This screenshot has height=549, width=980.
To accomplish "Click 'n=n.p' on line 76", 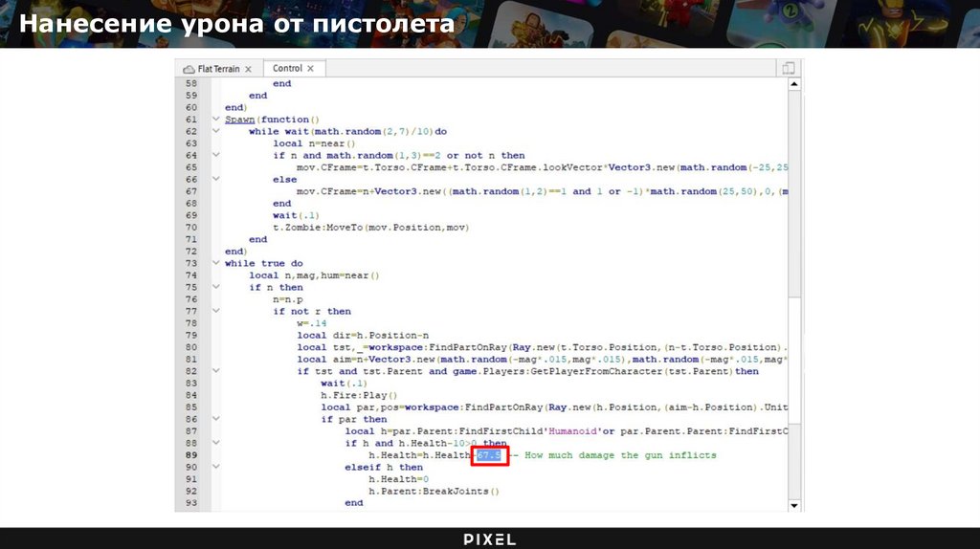I will (x=288, y=299).
